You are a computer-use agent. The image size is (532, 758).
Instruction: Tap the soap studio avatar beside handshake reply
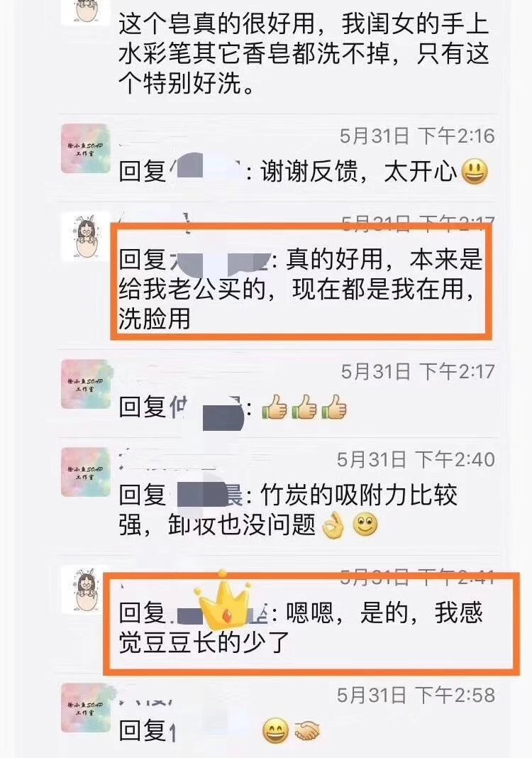[86, 707]
